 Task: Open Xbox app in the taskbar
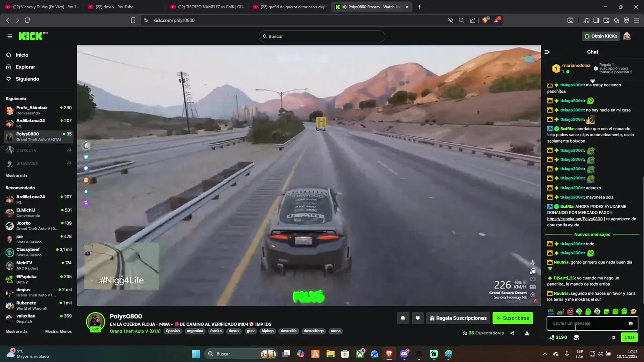click(360, 354)
